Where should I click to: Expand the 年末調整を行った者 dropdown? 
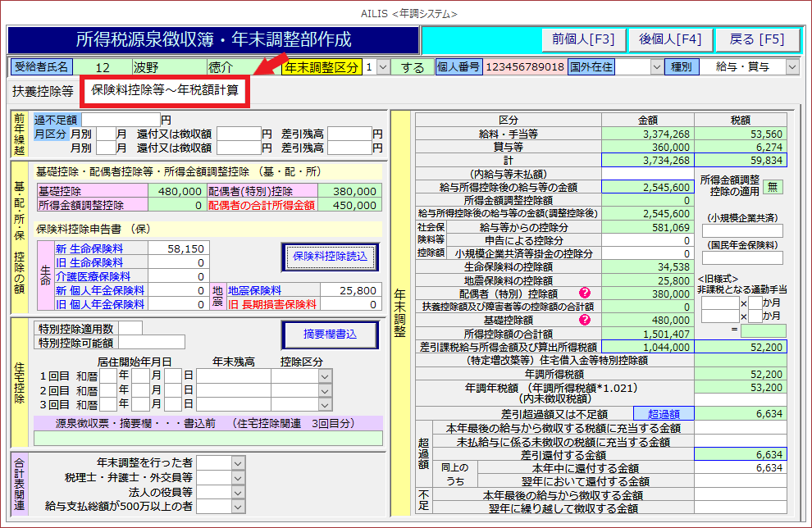pyautogui.click(x=238, y=462)
